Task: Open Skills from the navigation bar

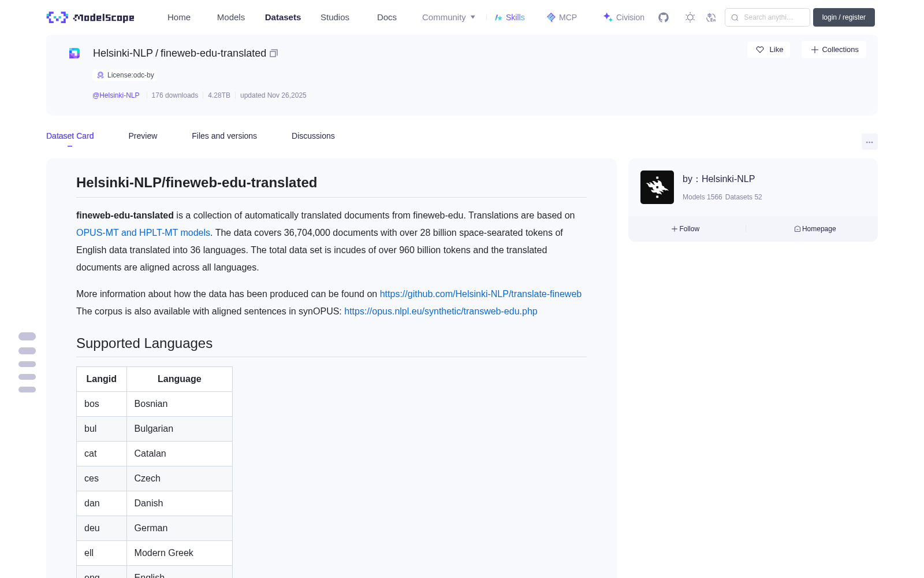Action: tap(509, 17)
